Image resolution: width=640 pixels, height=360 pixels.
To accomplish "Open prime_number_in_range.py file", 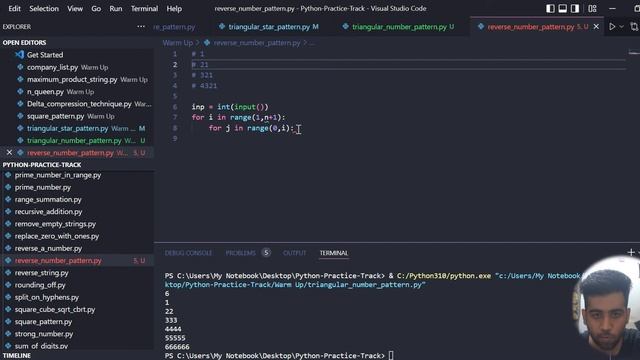I will 58,175.
